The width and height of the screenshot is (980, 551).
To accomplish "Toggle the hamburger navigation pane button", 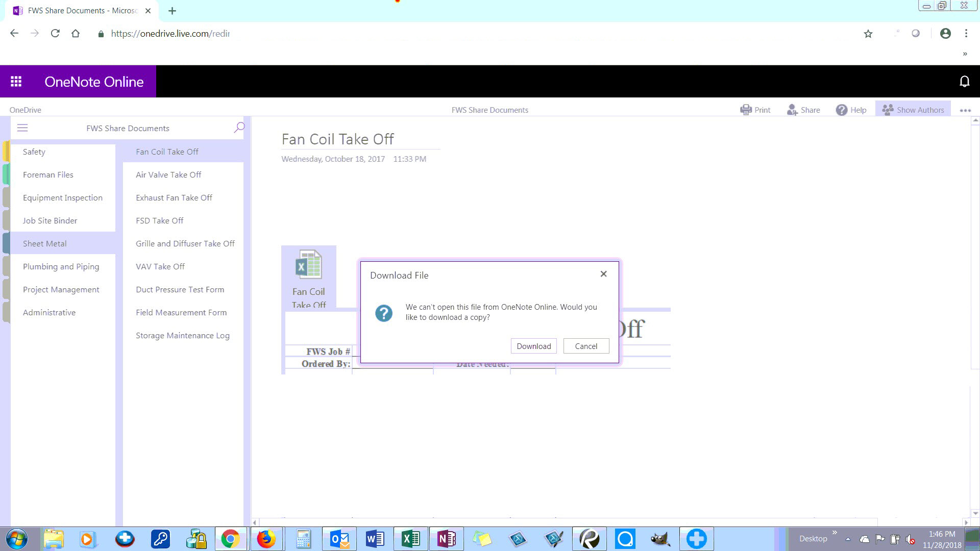I will [x=22, y=128].
